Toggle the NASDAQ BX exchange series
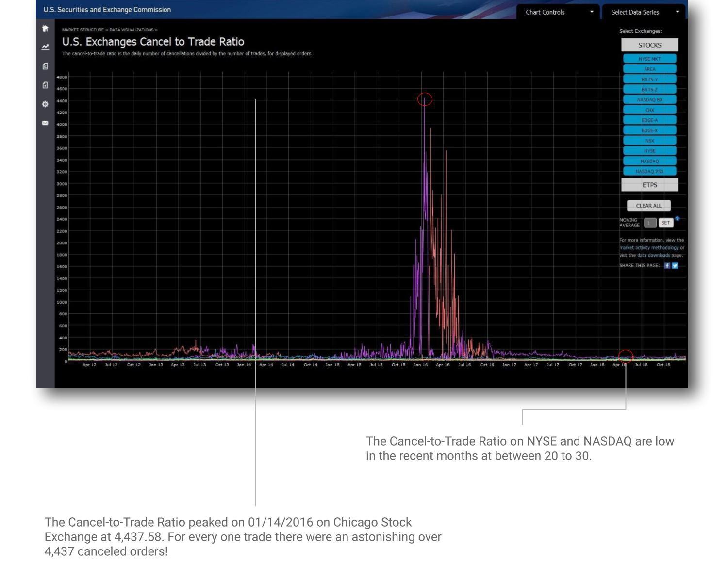 click(x=649, y=99)
